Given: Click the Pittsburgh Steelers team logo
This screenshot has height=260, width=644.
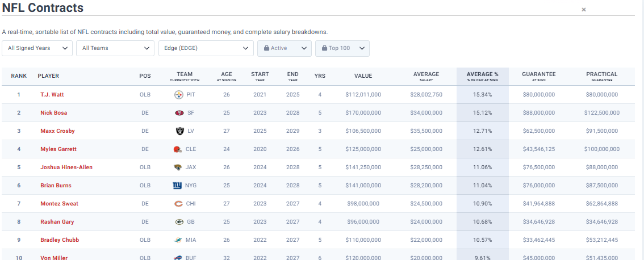Looking at the screenshot, I should [x=179, y=95].
